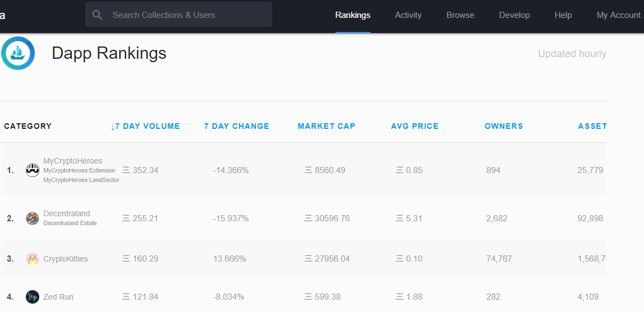
Task: Open the Help menu
Action: (x=563, y=15)
